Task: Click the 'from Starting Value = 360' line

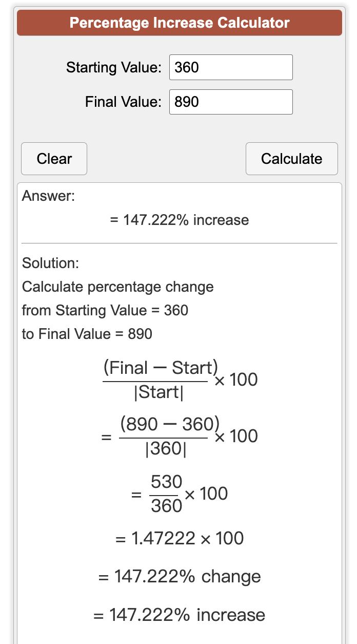Action: point(105,310)
